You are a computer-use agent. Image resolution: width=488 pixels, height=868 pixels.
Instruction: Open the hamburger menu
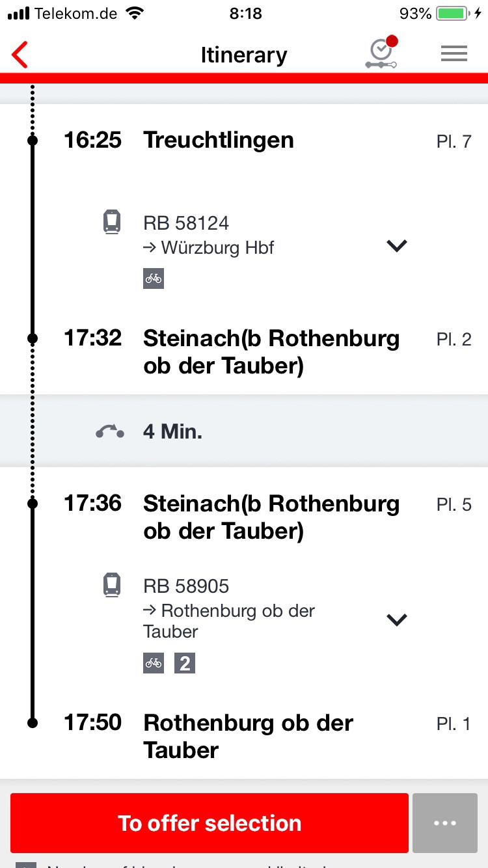(x=454, y=54)
